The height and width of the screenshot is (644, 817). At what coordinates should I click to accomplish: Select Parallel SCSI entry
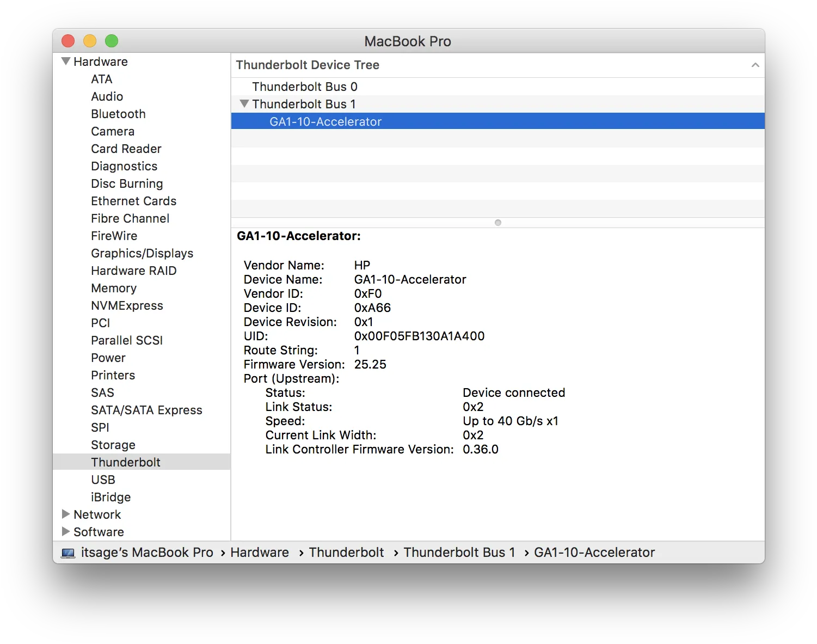[x=127, y=340]
